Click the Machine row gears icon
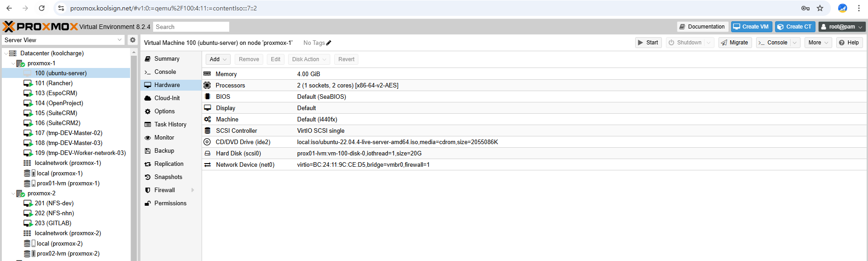The width and height of the screenshot is (868, 261). click(207, 119)
